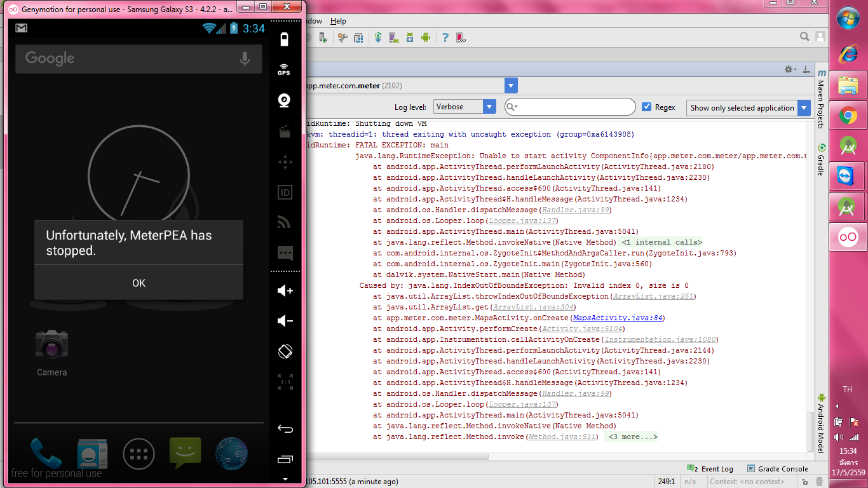Open ArrayList.java:304 stack trace link
868x488 pixels.
tap(533, 307)
